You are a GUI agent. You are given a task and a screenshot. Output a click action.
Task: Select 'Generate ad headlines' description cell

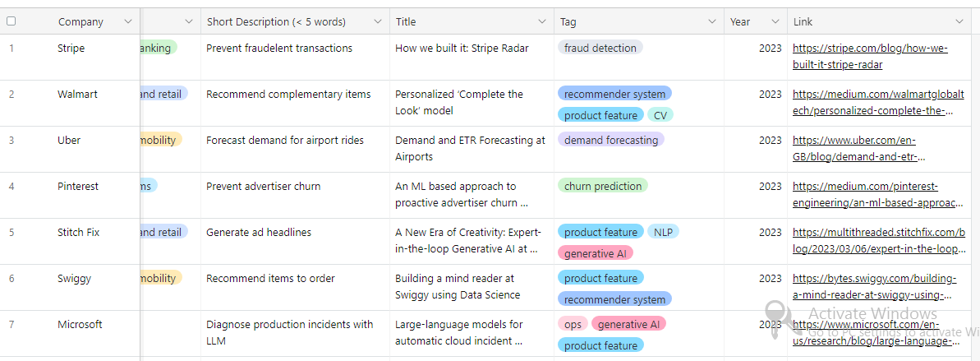tap(295, 242)
